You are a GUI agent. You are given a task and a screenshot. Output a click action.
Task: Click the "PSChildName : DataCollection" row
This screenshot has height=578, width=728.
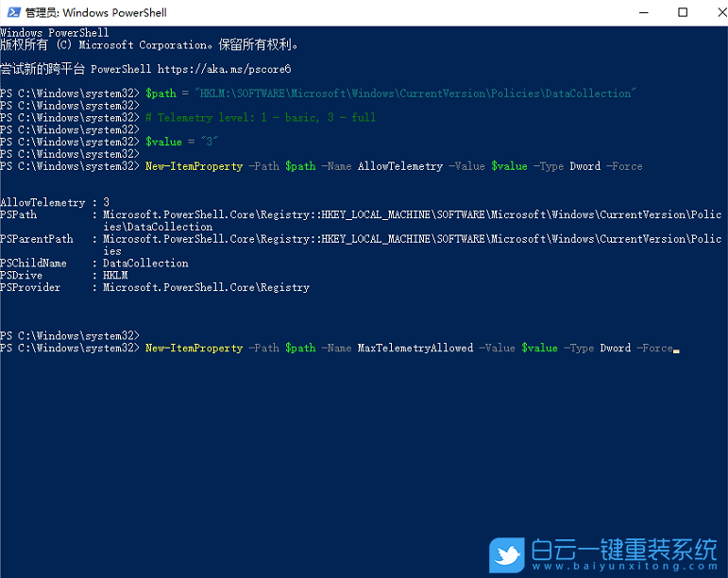pyautogui.click(x=94, y=263)
